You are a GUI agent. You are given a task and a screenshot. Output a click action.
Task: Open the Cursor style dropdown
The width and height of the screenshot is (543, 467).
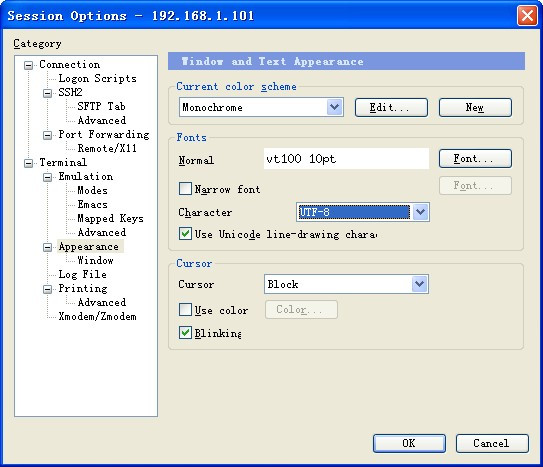click(x=420, y=284)
